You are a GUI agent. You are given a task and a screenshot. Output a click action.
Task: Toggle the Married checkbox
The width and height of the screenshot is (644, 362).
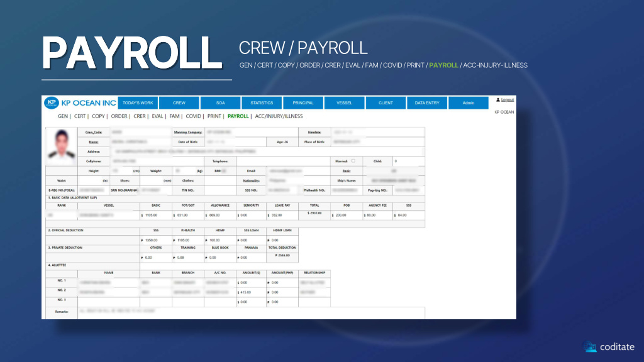(x=353, y=161)
